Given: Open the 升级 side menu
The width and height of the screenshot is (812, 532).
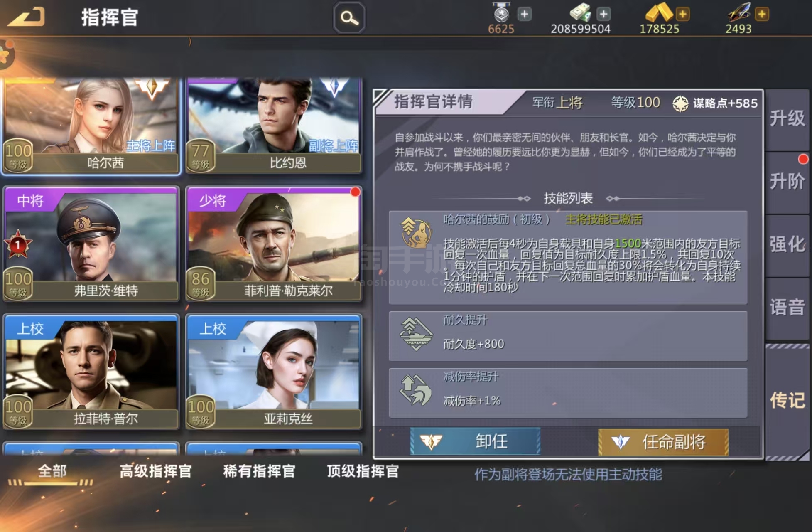Looking at the screenshot, I should [787, 118].
